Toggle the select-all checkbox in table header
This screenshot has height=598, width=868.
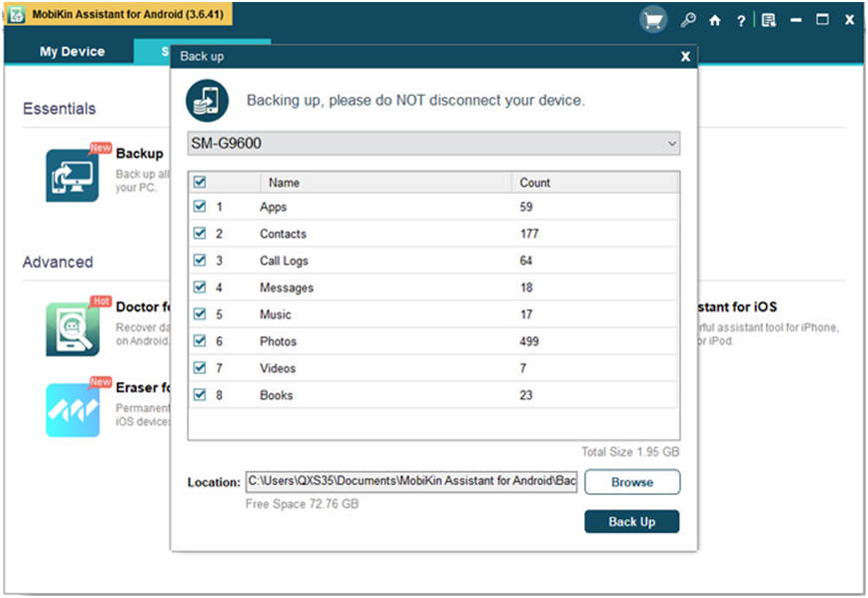pyautogui.click(x=200, y=183)
